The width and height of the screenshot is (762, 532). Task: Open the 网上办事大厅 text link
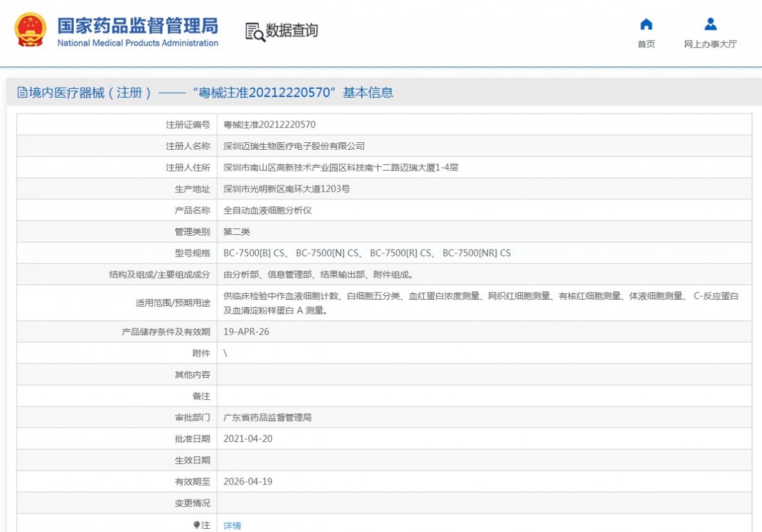click(x=711, y=44)
